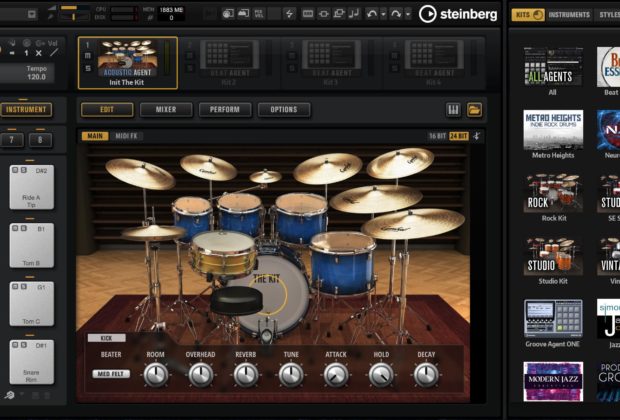The image size is (620, 420).
Task: Open the KITS browser tab
Action: click(528, 15)
